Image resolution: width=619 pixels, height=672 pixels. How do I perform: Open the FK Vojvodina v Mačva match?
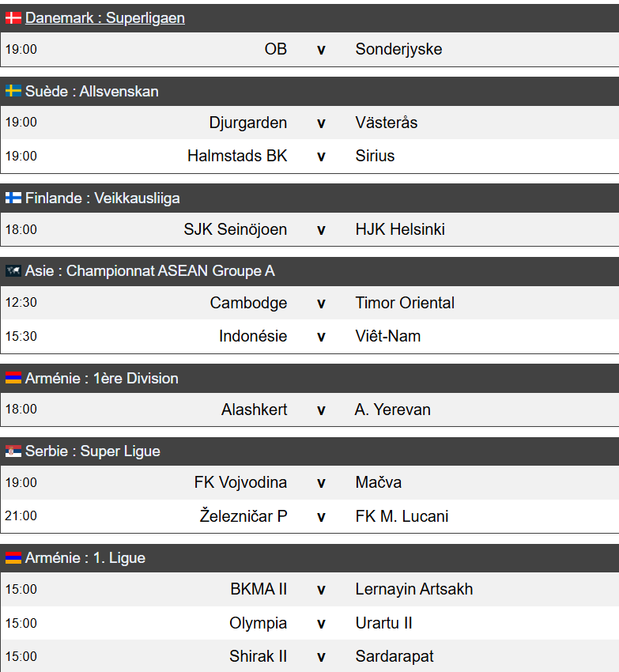point(310,482)
